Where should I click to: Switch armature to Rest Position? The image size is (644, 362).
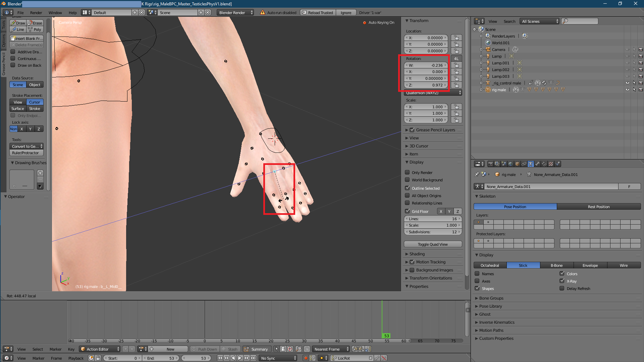(x=599, y=206)
